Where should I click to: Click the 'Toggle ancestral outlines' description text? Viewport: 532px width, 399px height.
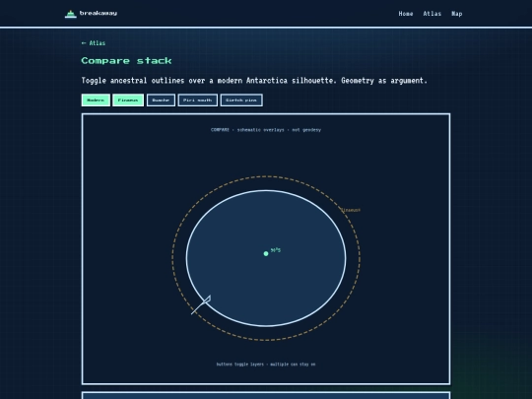(x=254, y=81)
